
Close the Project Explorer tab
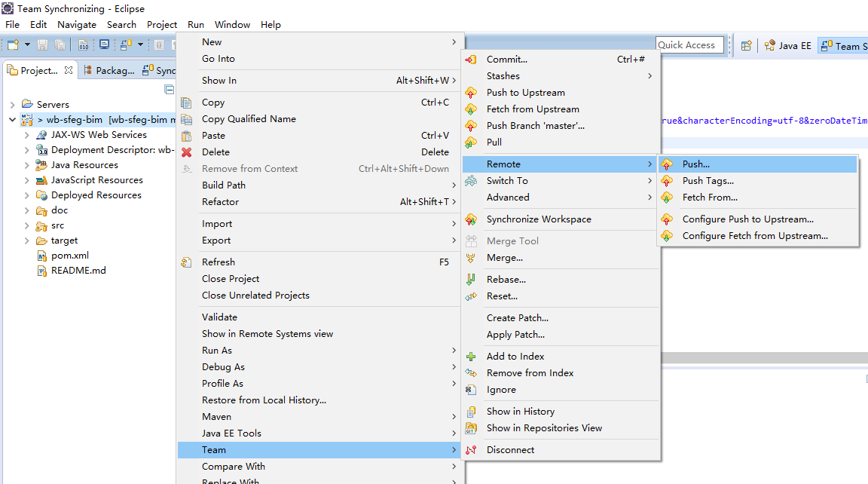pos(69,70)
